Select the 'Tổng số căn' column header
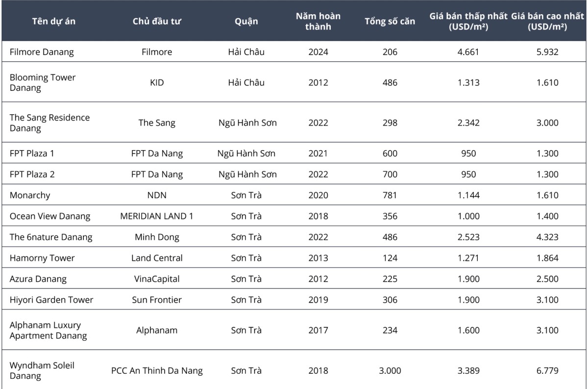The image size is (588, 389). tap(390, 21)
